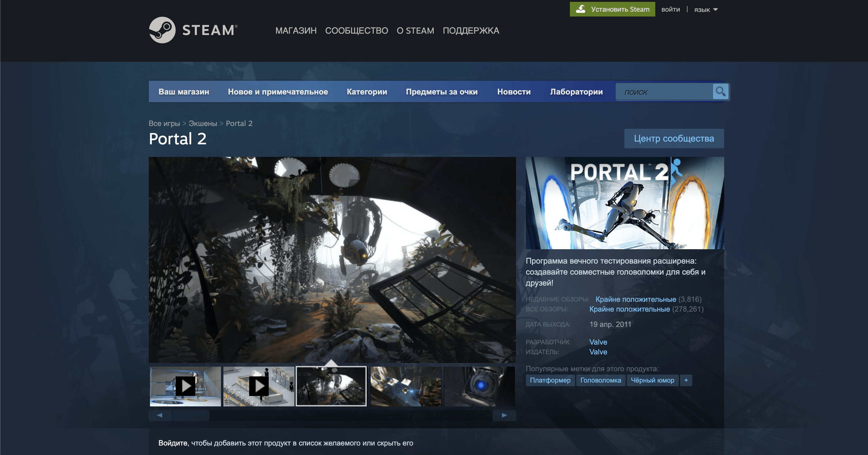Click the release date 19 апр. 2011
The image size is (868, 455).
coord(610,324)
